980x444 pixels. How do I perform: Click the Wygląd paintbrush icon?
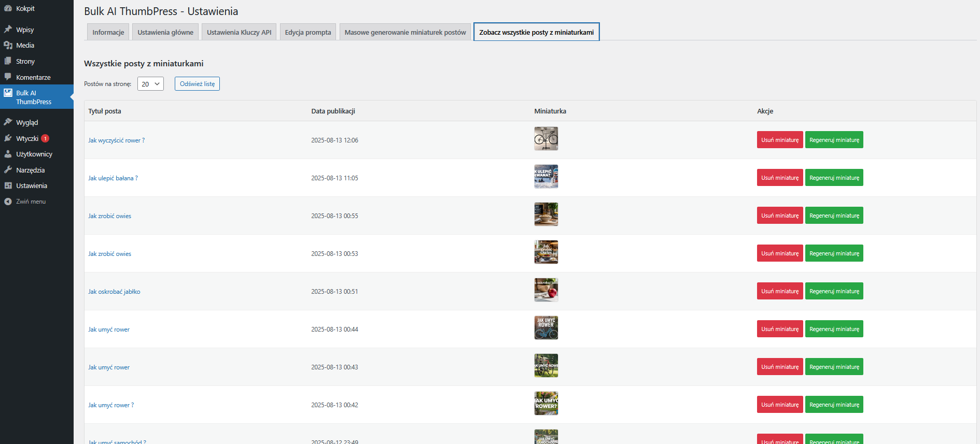point(8,122)
